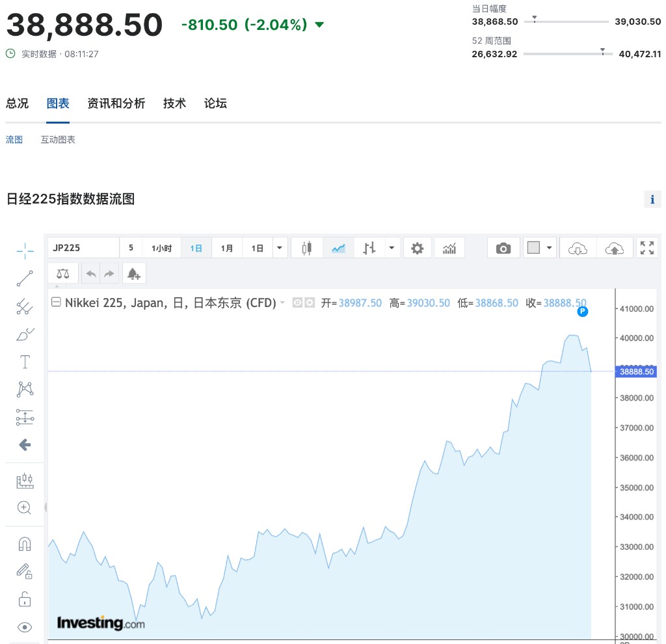Image resolution: width=666 pixels, height=644 pixels.
Task: Expand the bar style dropdown arrow
Action: tap(392, 248)
